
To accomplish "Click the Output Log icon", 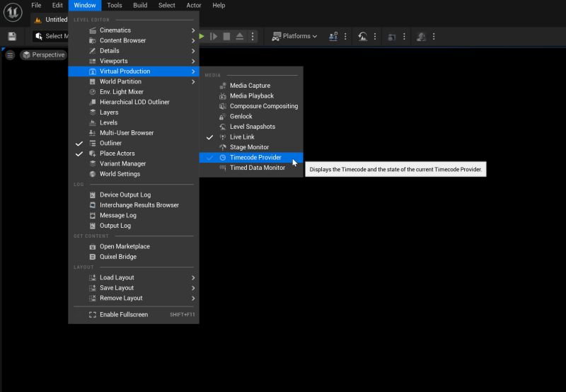I will [x=93, y=226].
